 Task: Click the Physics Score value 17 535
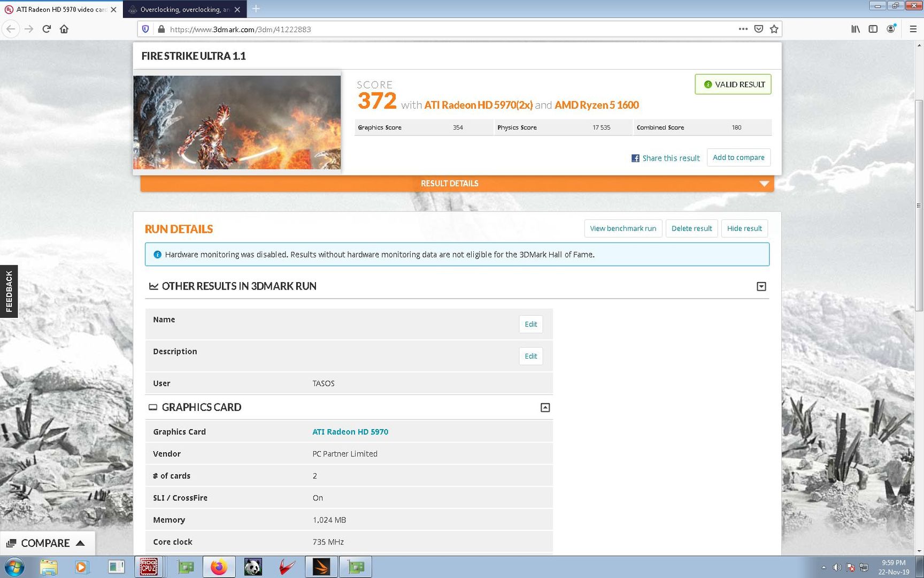click(601, 127)
